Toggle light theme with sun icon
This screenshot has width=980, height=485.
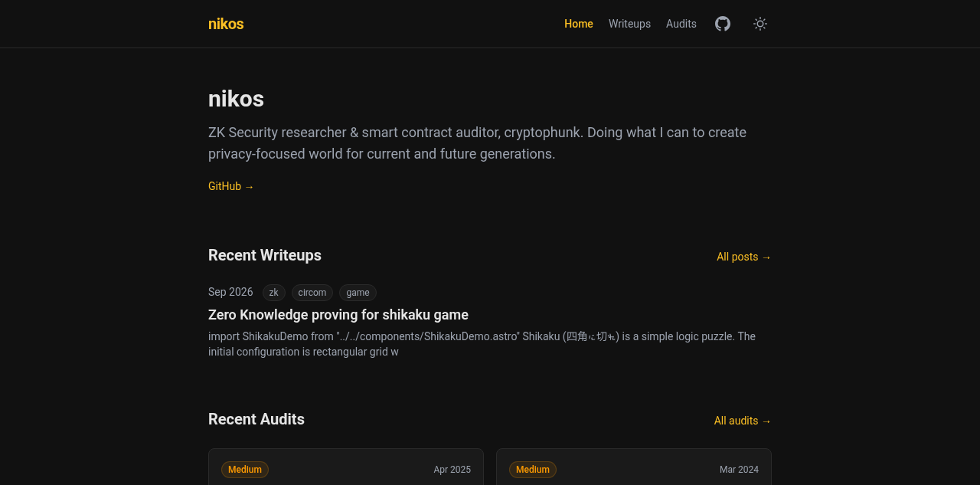tap(760, 24)
